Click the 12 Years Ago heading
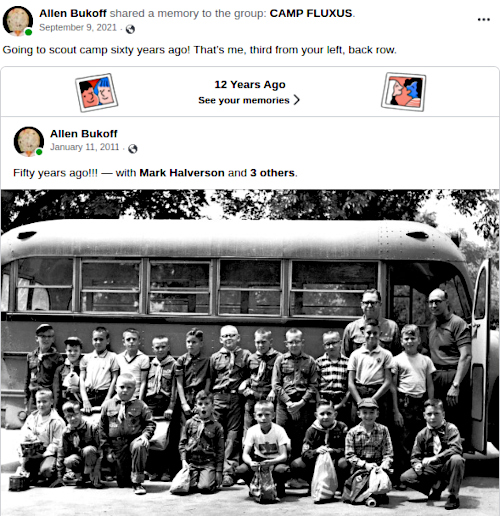The width and height of the screenshot is (500, 516). click(x=250, y=84)
